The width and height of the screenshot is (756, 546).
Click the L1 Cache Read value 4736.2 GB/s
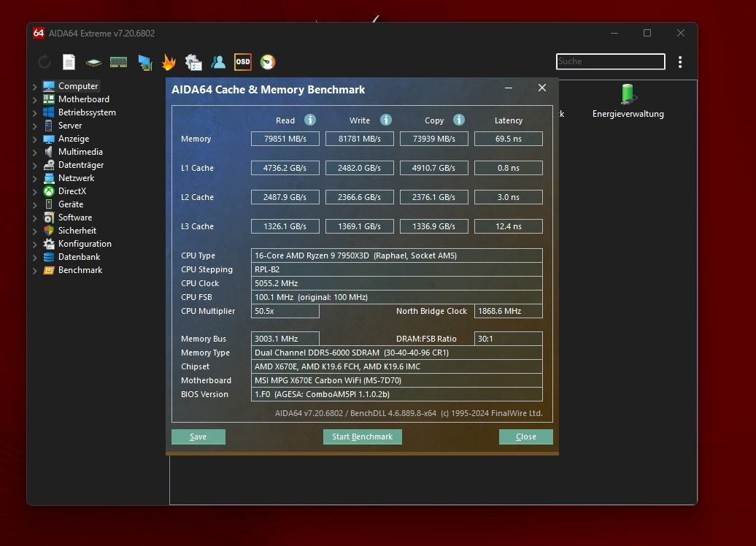tap(285, 168)
